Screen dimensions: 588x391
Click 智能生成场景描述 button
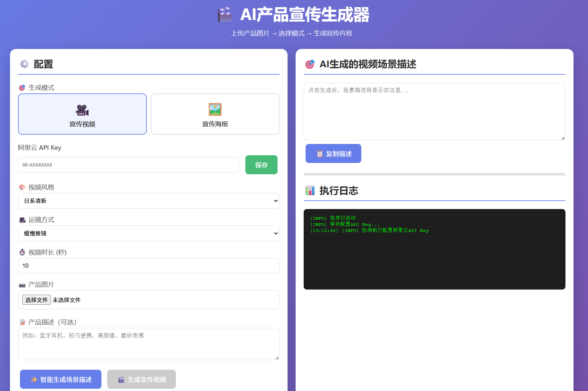61,379
